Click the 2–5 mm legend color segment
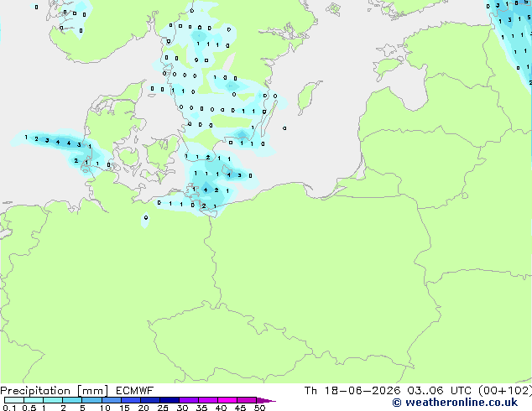Image resolution: width=532 pixels, height=411 pixels. 72,400
